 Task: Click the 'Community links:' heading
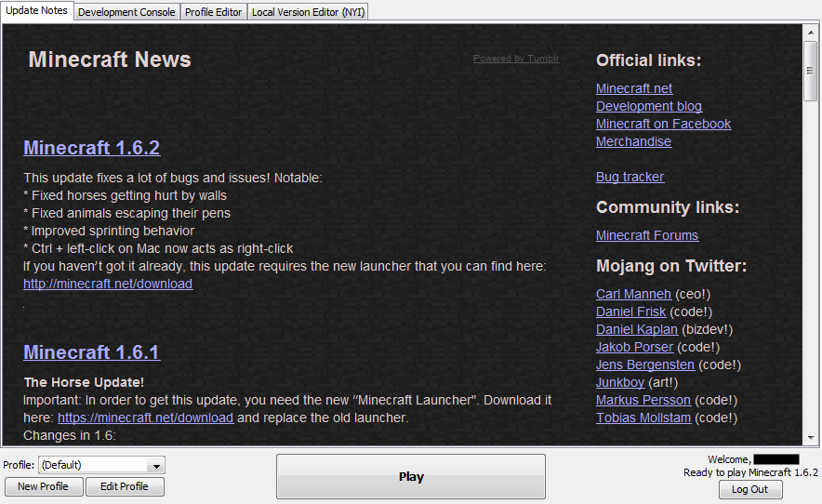[x=668, y=207]
